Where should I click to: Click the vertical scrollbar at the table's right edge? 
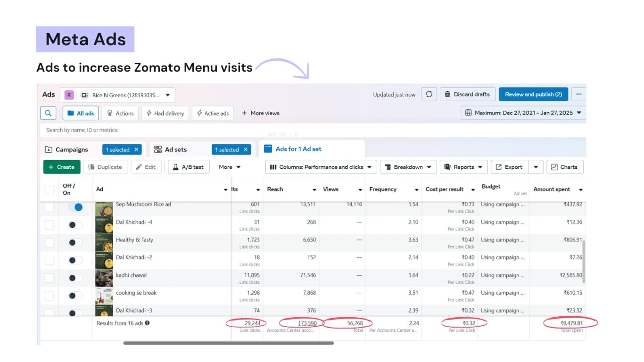583,261
